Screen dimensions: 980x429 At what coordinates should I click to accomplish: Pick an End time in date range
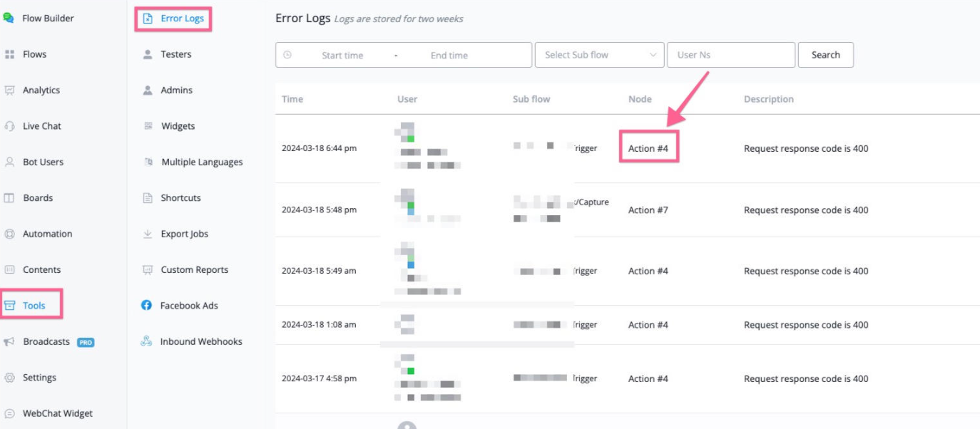[x=449, y=56]
